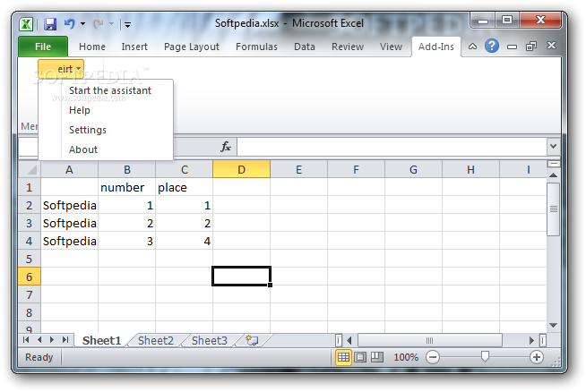Image resolution: width=586 pixels, height=392 pixels.
Task: Click the Select All corner button
Action: (x=30, y=170)
